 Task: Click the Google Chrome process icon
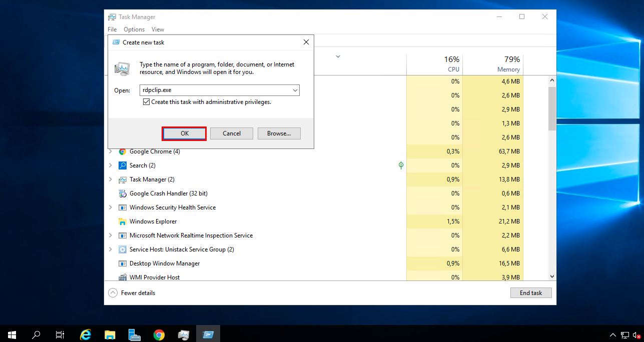pyautogui.click(x=123, y=151)
